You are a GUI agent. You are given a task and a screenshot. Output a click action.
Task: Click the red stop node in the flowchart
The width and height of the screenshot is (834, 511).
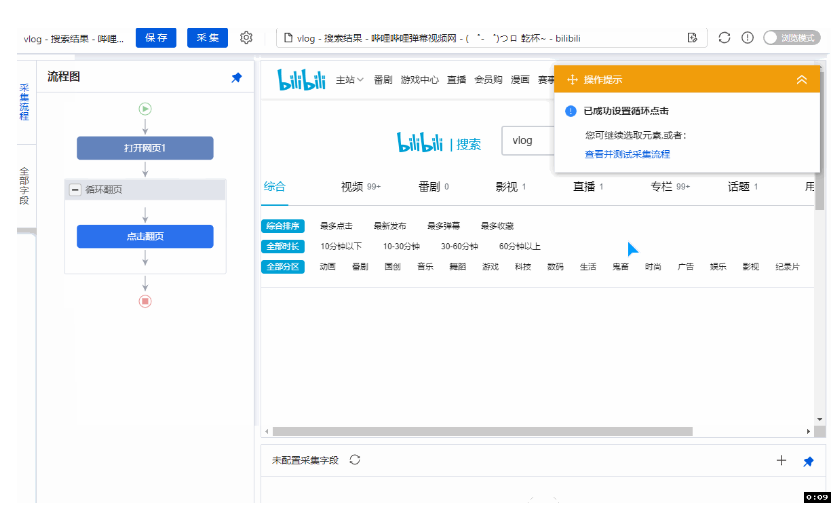[145, 300]
